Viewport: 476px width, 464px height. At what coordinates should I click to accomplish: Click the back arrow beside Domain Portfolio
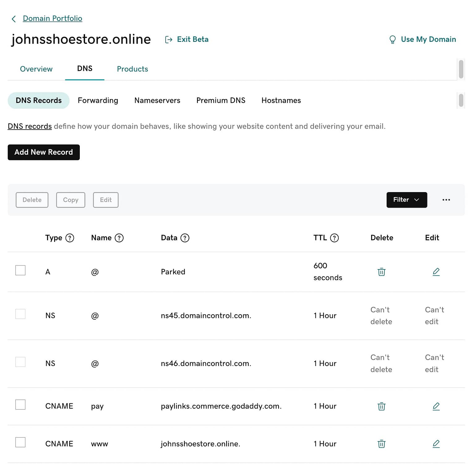(x=14, y=19)
